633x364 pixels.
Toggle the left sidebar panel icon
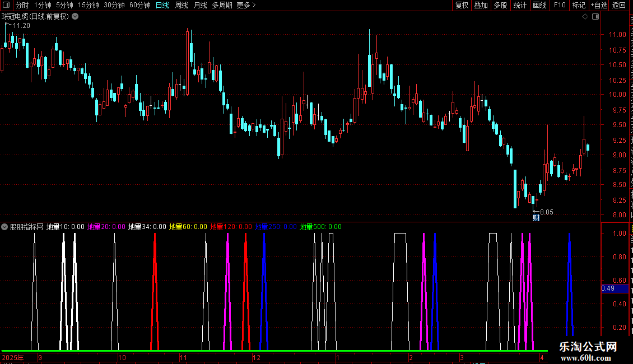(6, 5)
